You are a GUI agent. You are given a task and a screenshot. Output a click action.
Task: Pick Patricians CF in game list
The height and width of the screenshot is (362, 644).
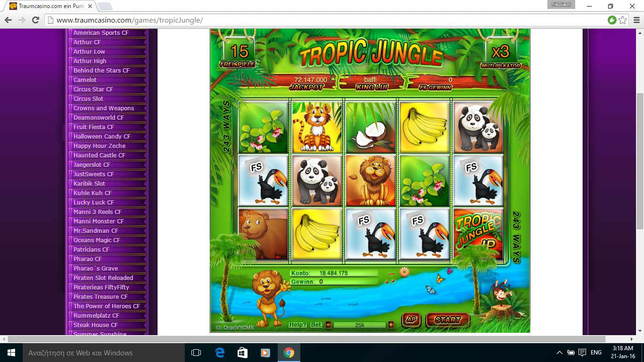(91, 249)
